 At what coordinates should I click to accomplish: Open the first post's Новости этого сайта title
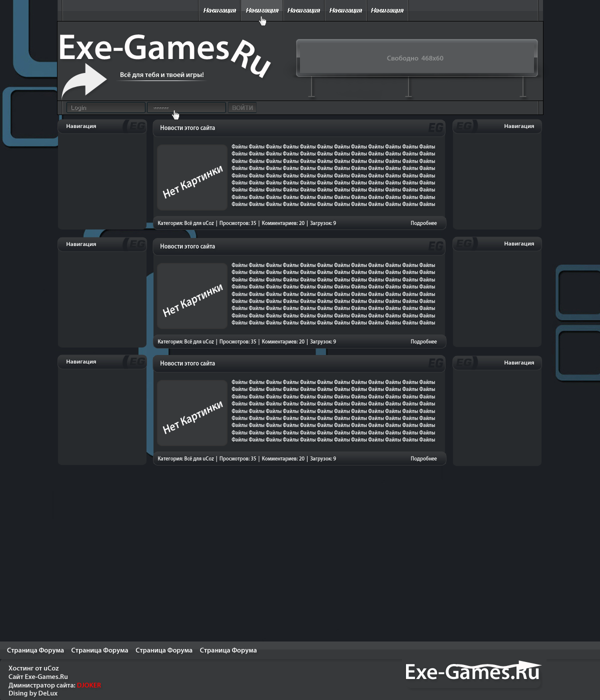tap(187, 128)
